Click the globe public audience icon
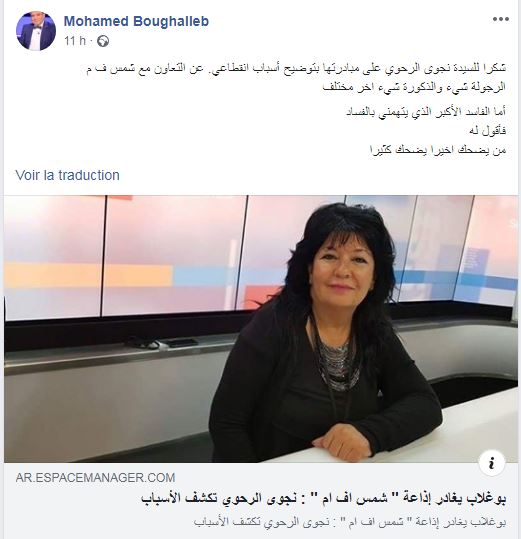Screen dimensions: 521x539 coord(103,41)
